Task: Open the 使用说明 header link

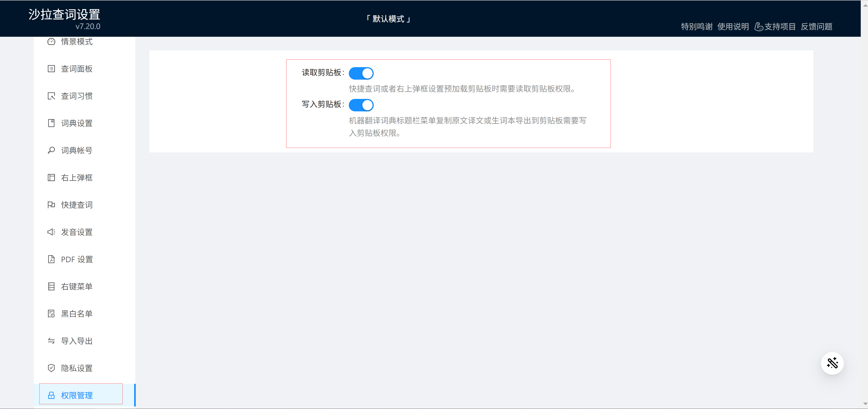Action: coord(733,27)
